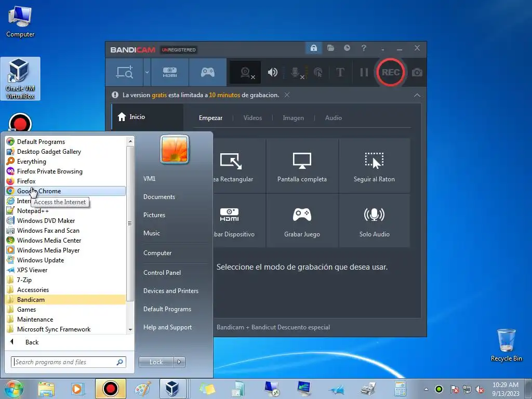Image resolution: width=532 pixels, height=399 pixels.
Task: Expand the Maintenance folder
Action: point(65,320)
